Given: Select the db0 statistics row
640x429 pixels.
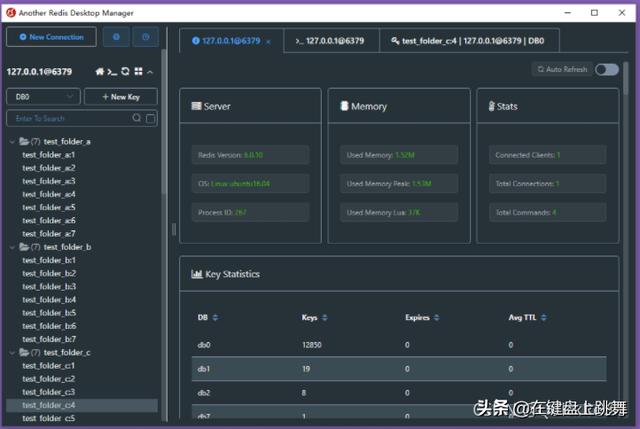Looking at the screenshot, I should [x=399, y=345].
